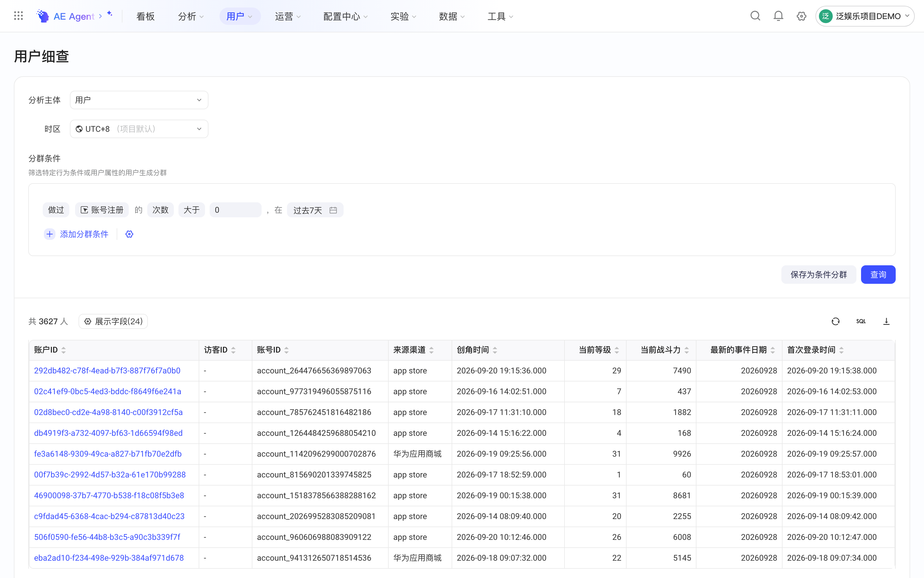Sort by 访客ID column arrows
Screen dimensions: 924x578
pos(233,350)
